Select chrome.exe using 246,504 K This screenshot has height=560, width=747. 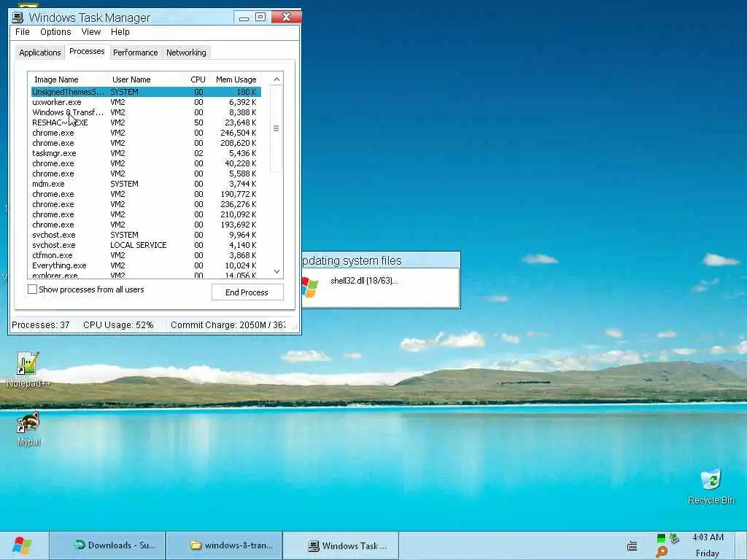146,133
